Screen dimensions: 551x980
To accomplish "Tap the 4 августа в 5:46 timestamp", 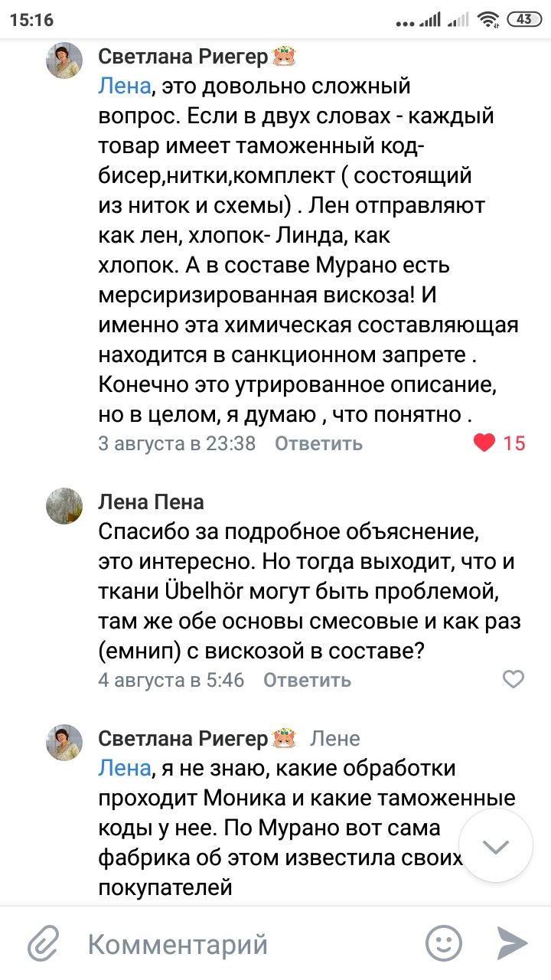I will pos(171,680).
